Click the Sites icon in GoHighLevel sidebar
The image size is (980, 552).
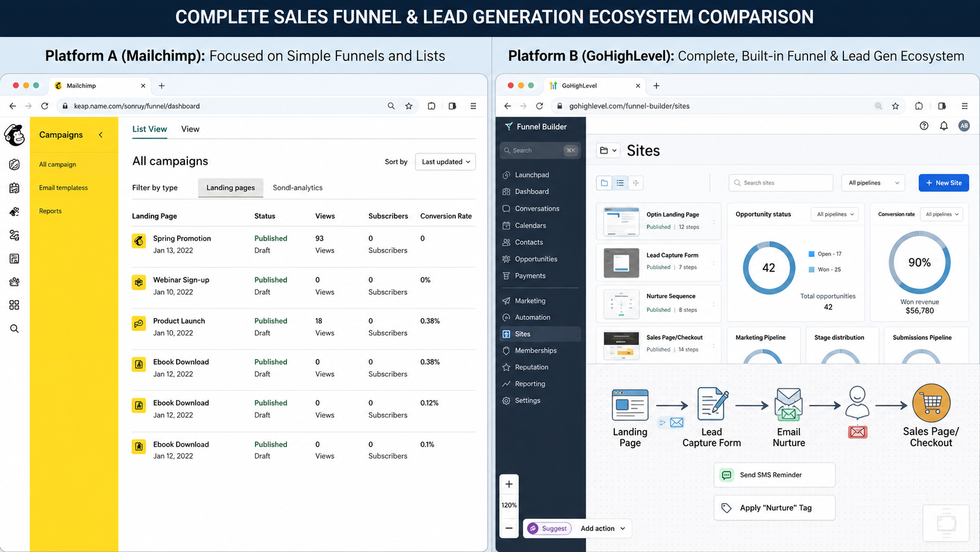506,334
